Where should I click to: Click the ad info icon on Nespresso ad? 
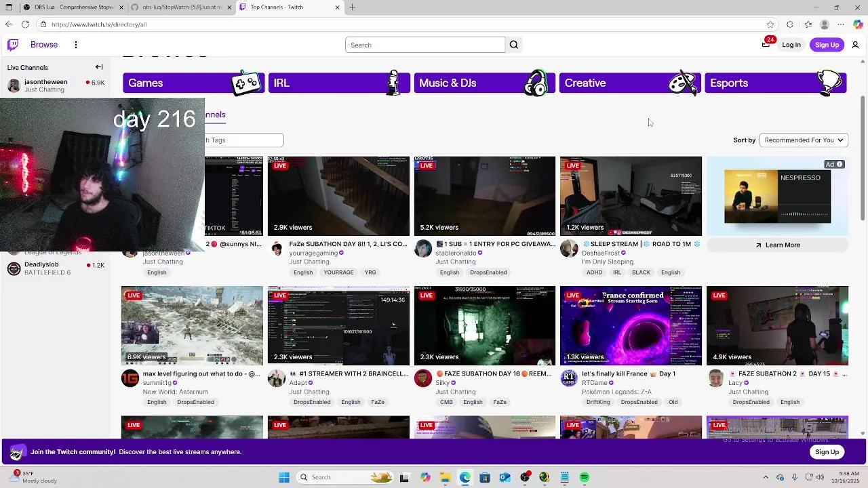click(840, 164)
